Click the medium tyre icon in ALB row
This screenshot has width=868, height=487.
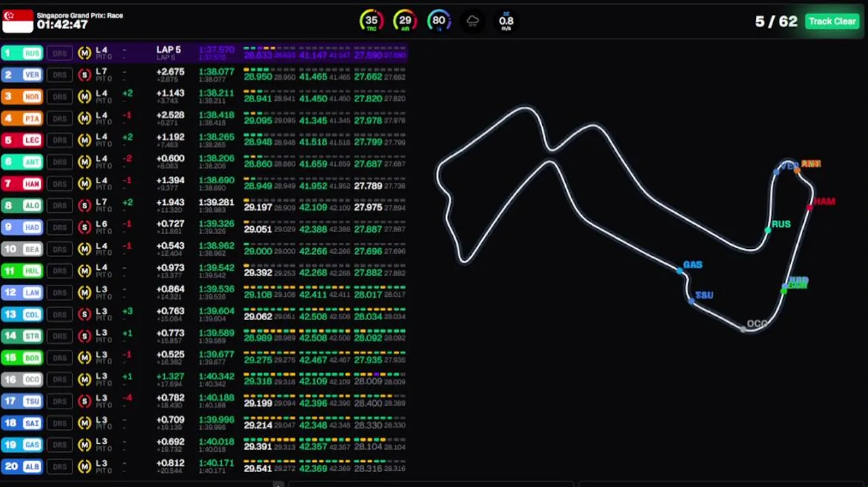tap(85, 467)
